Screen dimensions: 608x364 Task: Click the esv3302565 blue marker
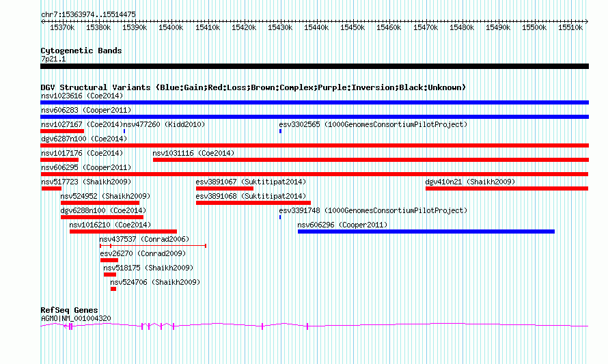pyautogui.click(x=280, y=131)
